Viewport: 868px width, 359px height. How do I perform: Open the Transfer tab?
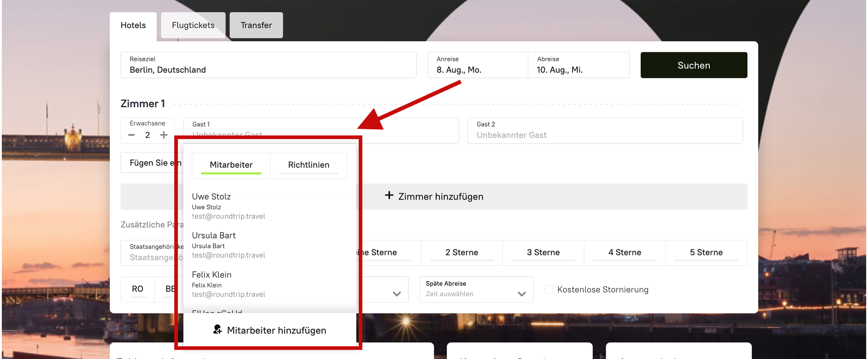(x=256, y=25)
